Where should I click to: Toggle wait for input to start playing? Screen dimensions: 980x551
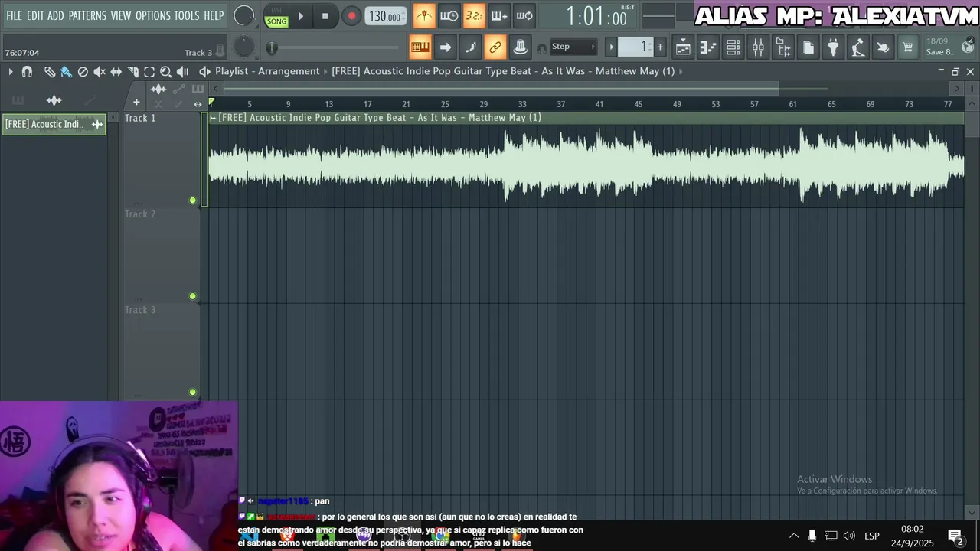pos(449,16)
